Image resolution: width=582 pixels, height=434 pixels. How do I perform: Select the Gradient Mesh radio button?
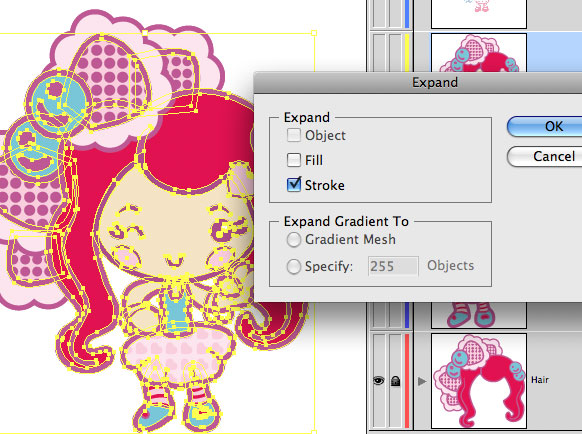click(294, 239)
